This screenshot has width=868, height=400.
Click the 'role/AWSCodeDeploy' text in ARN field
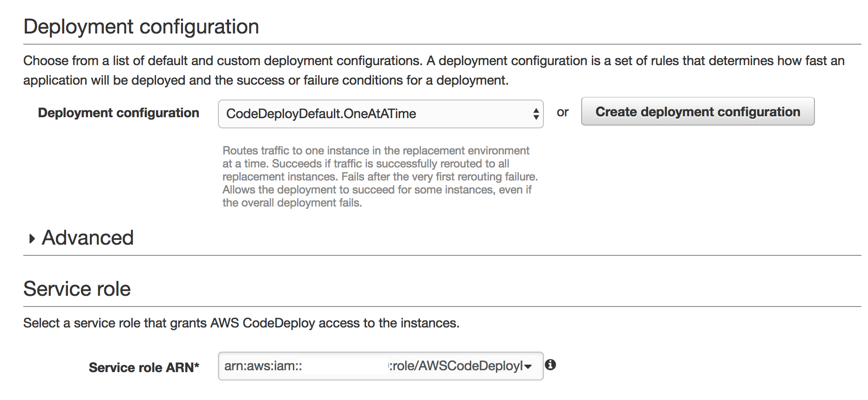pos(457,366)
